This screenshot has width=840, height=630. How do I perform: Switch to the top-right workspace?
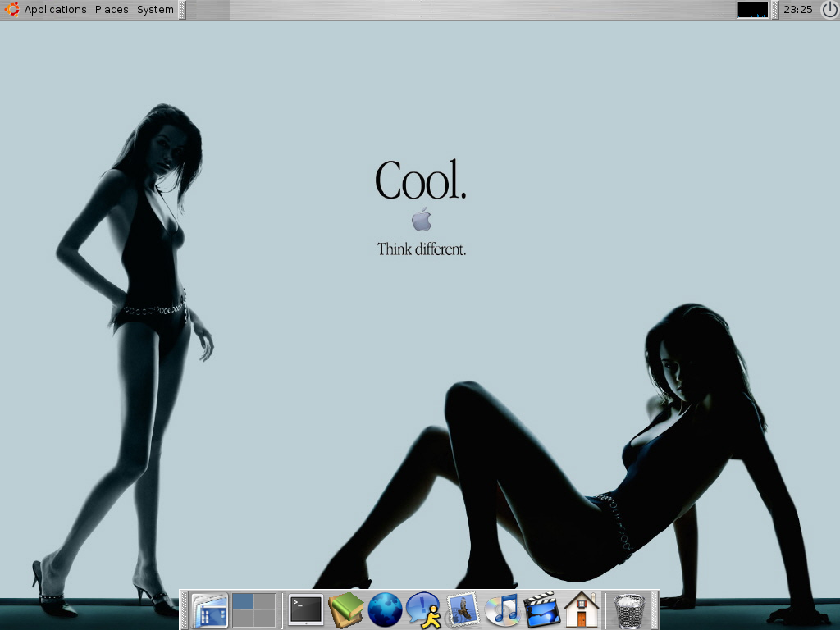point(265,601)
